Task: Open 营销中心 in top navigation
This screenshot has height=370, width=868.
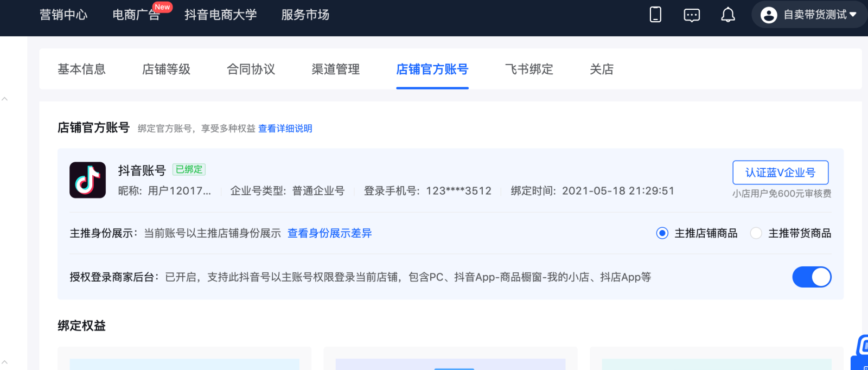Action: pyautogui.click(x=63, y=15)
